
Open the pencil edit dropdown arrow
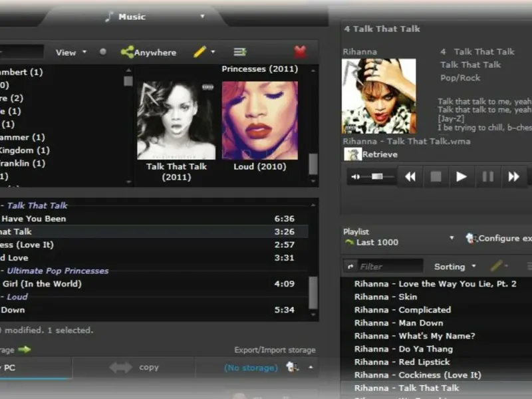pos(213,52)
